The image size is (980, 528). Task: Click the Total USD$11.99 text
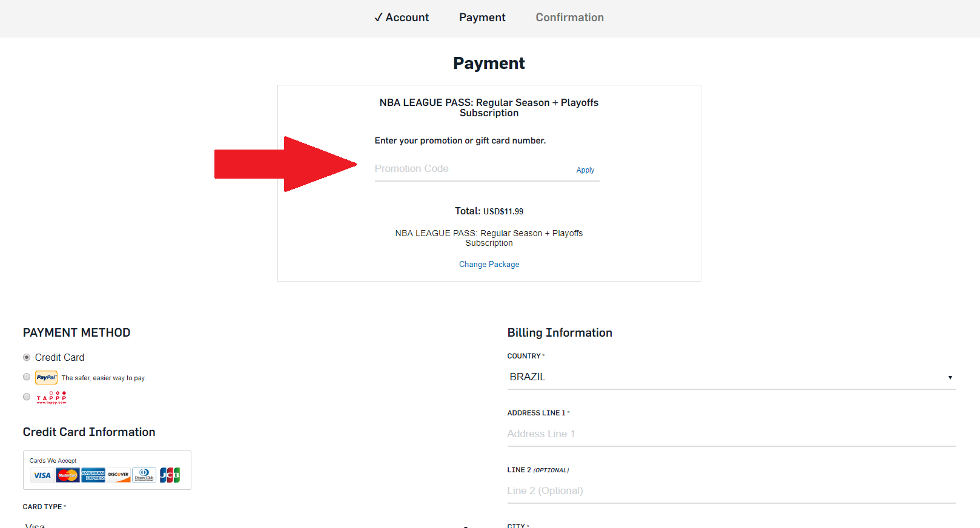tap(489, 211)
